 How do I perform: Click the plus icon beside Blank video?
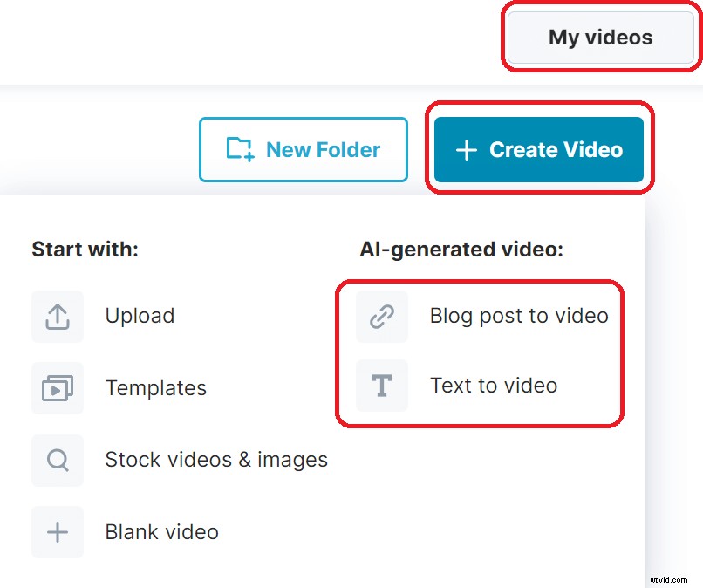click(57, 532)
